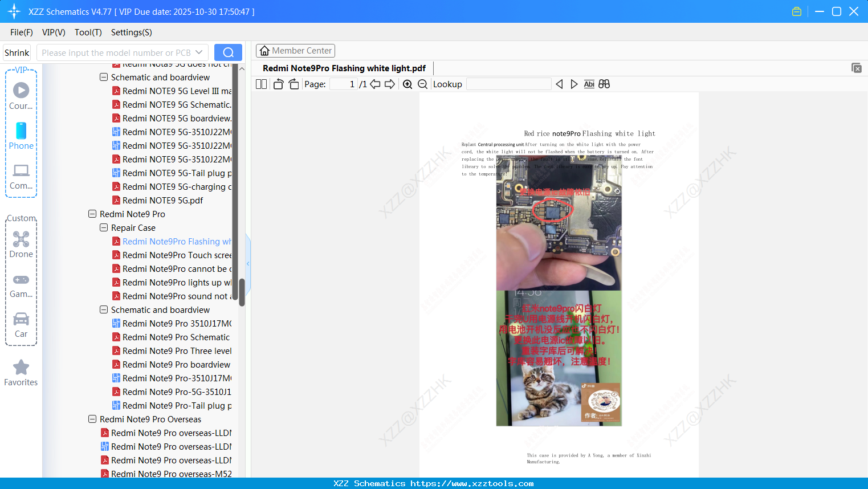Open Redmi Note9 Pro-5G-3510J1 file

(x=172, y=392)
